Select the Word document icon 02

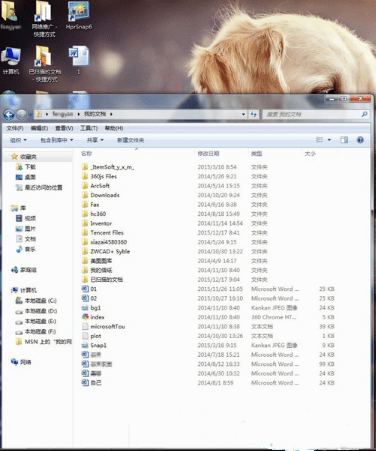coord(85,298)
